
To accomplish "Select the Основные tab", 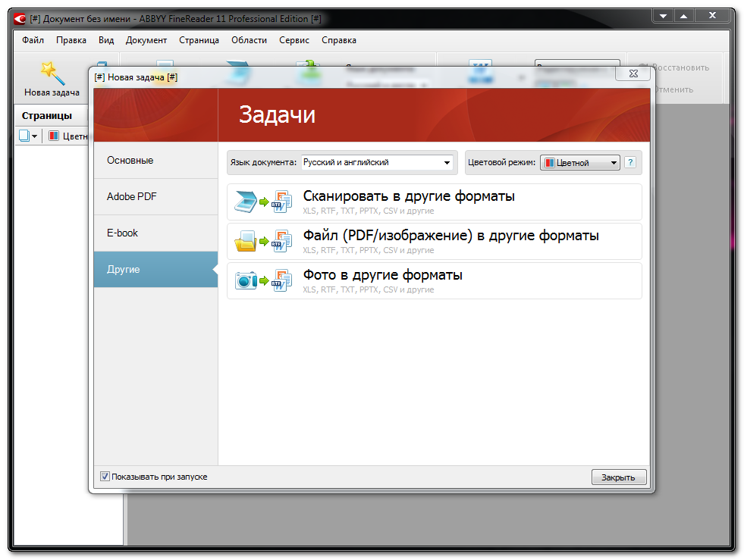I will point(130,160).
